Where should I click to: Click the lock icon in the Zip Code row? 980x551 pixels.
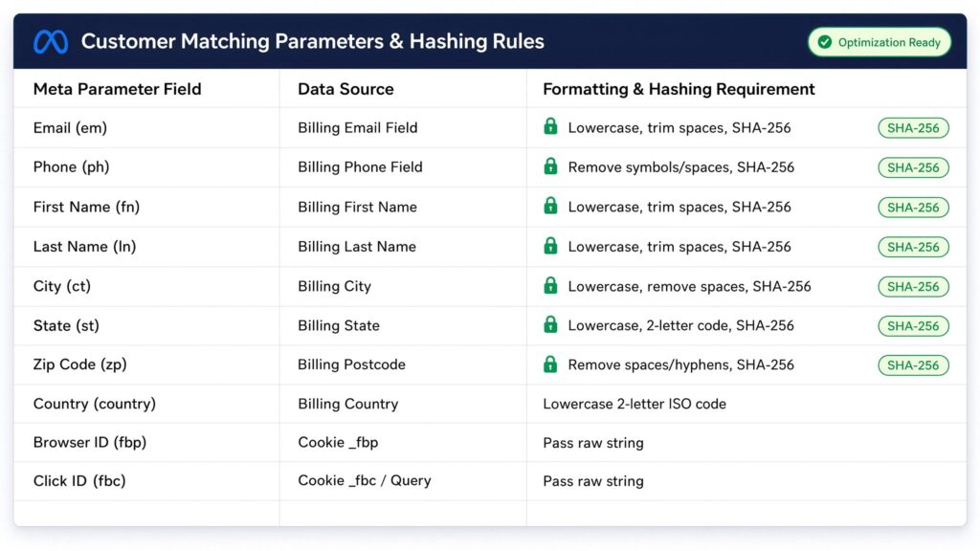click(550, 364)
